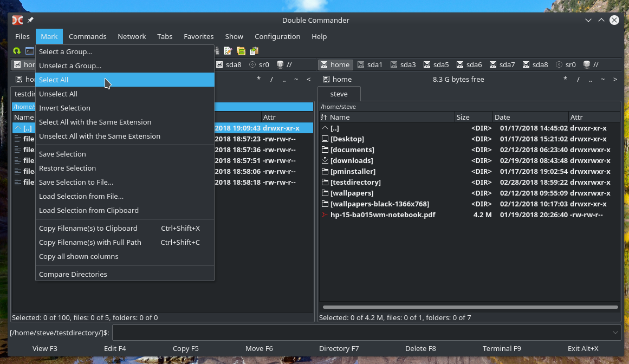Select the [Desktop] folder row
Image resolution: width=629 pixels, height=364 pixels.
pos(469,139)
